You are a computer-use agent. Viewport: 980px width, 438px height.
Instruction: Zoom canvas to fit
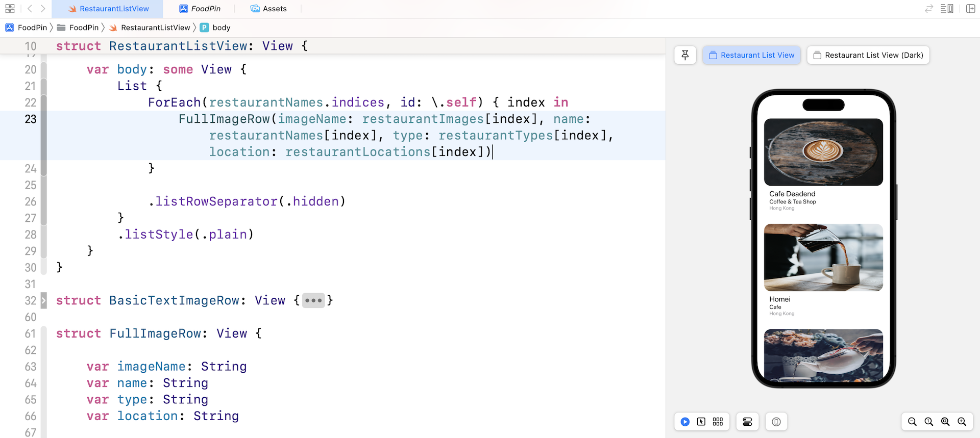(x=945, y=422)
